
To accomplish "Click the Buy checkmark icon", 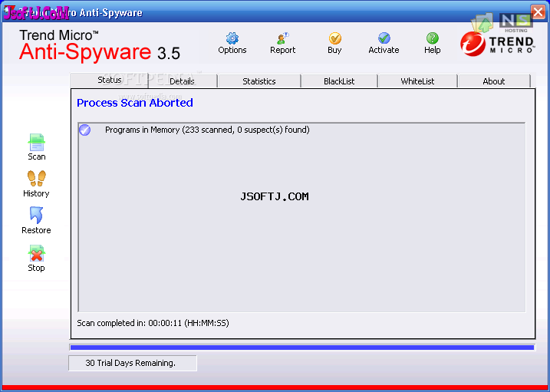I will 334,38.
